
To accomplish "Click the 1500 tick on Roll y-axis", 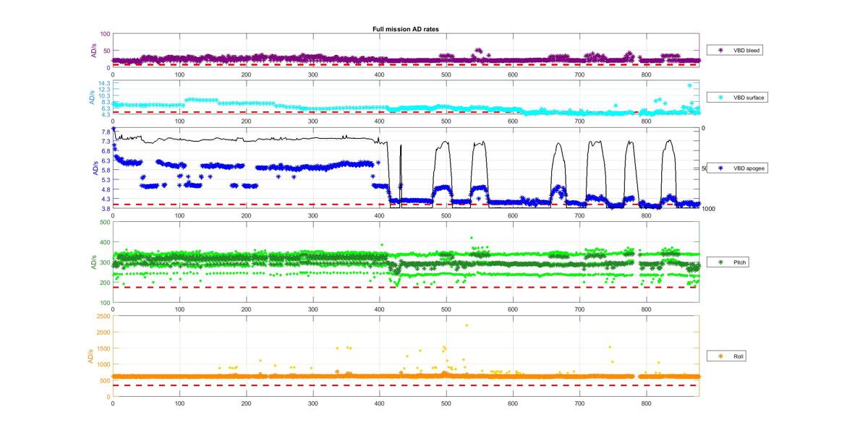I will 103,348.
